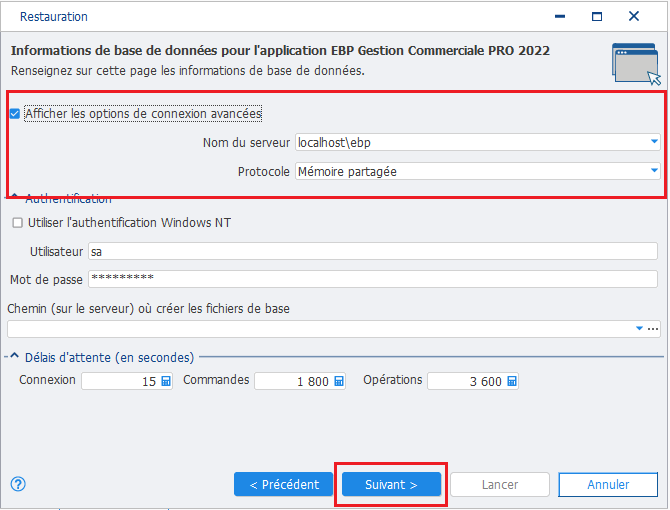Viewport: 670px width, 510px height.
Task: Focus the Utilisateur input field
Action: 373,251
